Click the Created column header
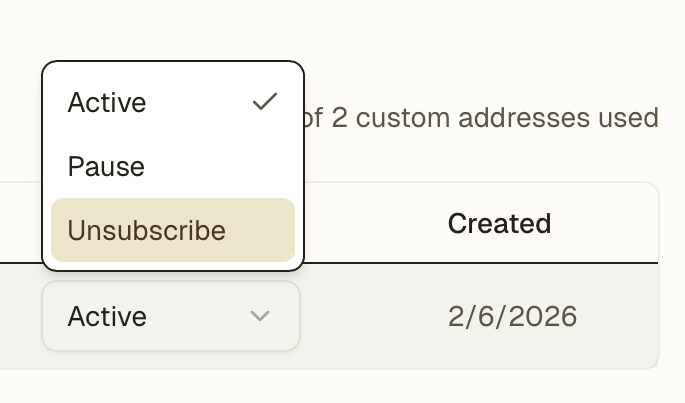This screenshot has width=685, height=403. (499, 223)
